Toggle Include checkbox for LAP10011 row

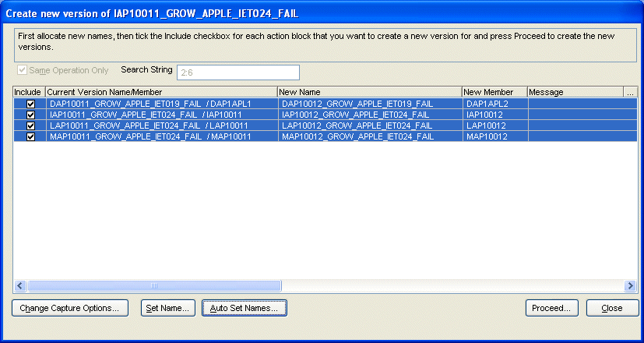(30, 126)
